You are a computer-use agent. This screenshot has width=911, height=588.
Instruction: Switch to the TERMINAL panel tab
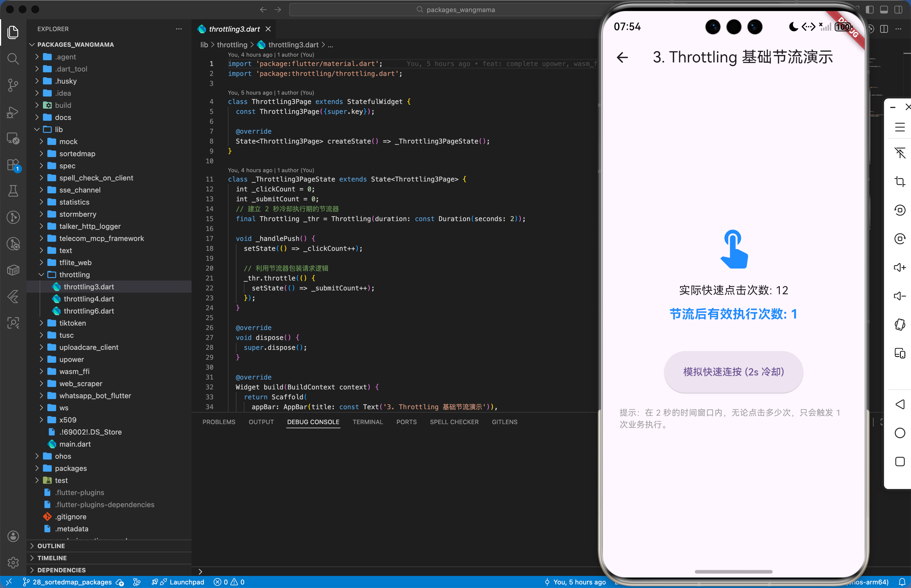(x=367, y=422)
